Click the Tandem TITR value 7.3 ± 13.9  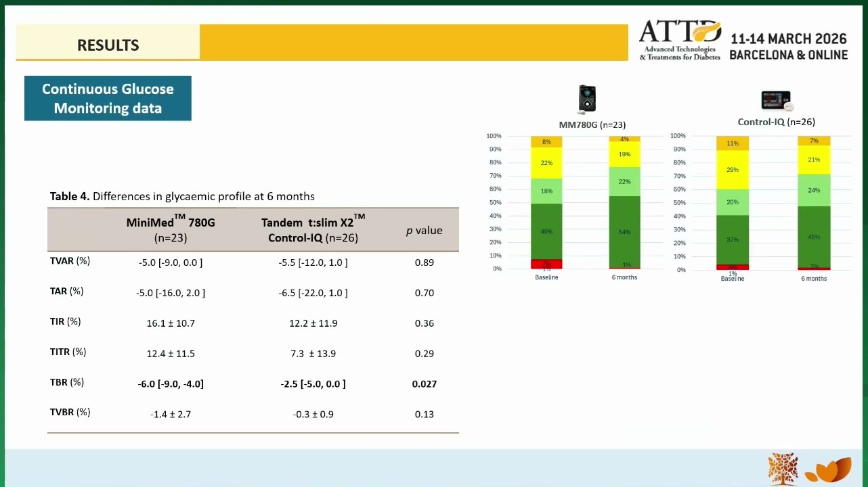click(x=313, y=354)
